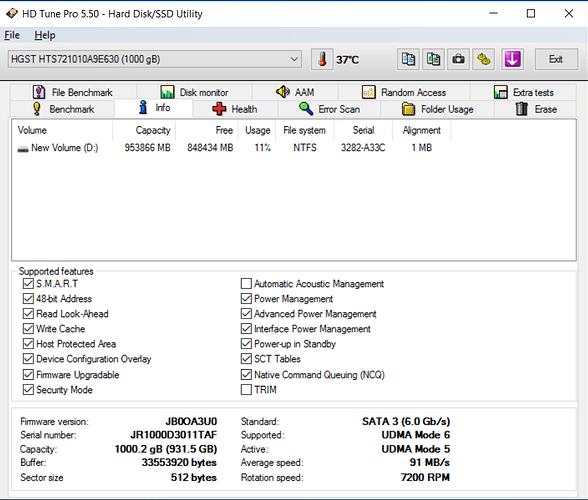Click the 3282-A33C serial cell
The image size is (588, 500).
(363, 148)
